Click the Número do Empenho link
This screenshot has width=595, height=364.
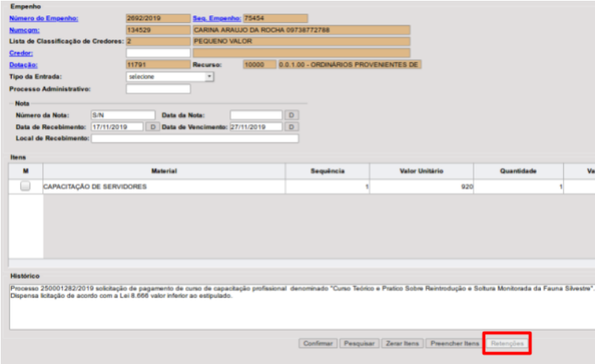point(44,18)
